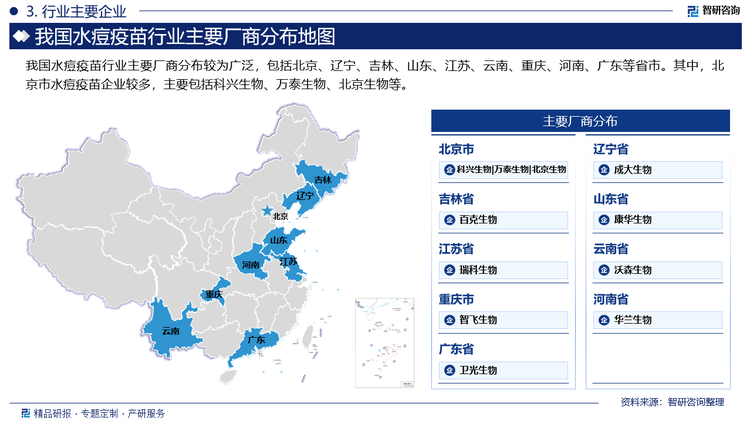This screenshot has width=750, height=421.
Task: Click the 瑞科生物 entry
Action: 503,270
